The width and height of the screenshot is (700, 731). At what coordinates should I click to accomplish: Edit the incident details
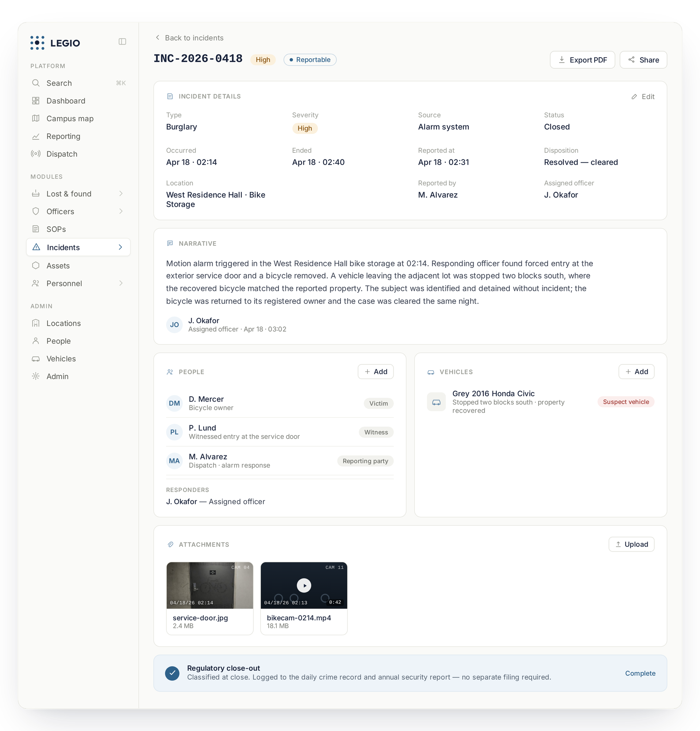[x=643, y=96]
